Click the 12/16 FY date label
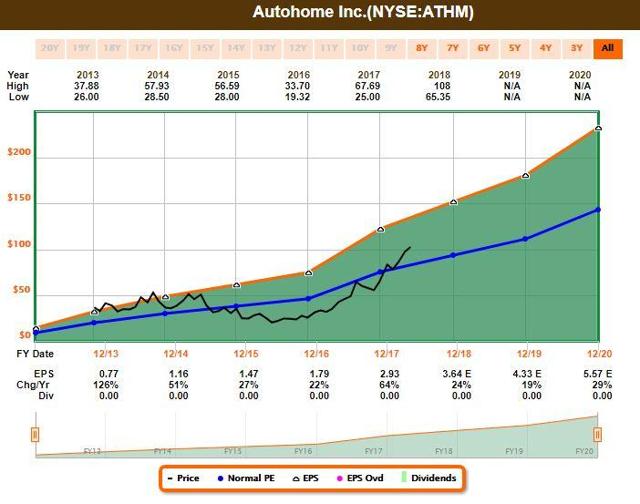The height and width of the screenshot is (504, 640). pos(316,353)
